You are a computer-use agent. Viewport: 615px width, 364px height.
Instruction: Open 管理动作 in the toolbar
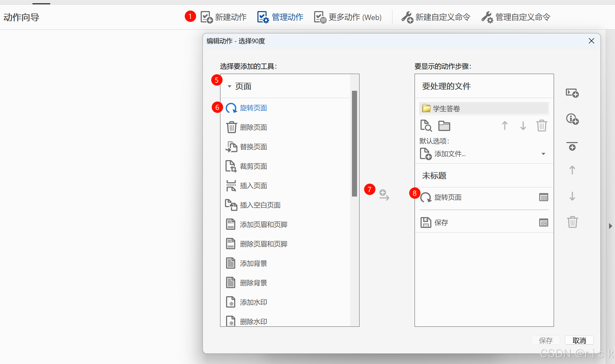point(280,17)
